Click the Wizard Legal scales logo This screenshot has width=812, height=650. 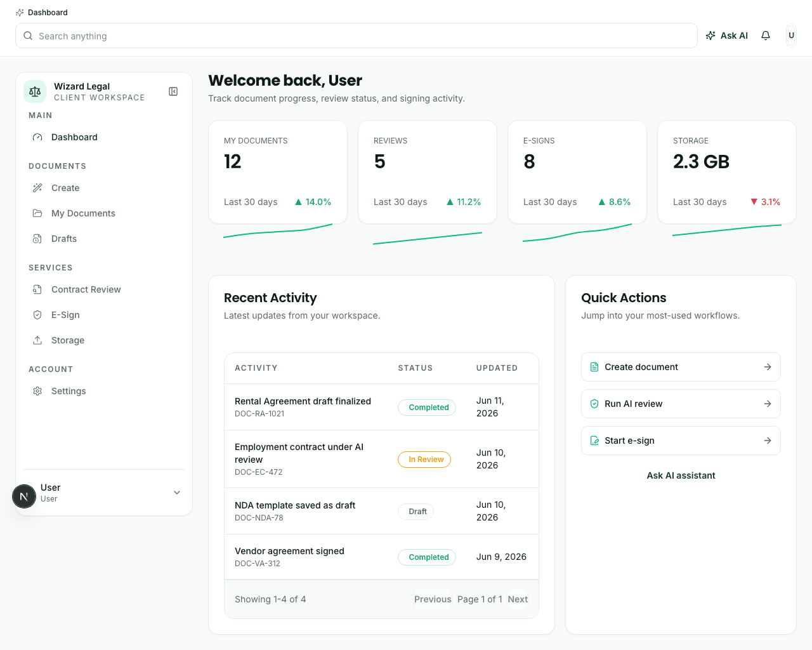[x=35, y=91]
